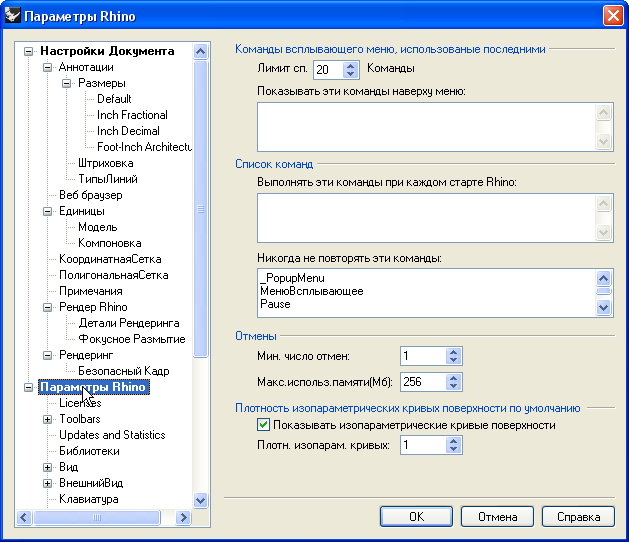The width and height of the screenshot is (629, 542).
Task: Select Модель under Единицы
Action: point(97,227)
